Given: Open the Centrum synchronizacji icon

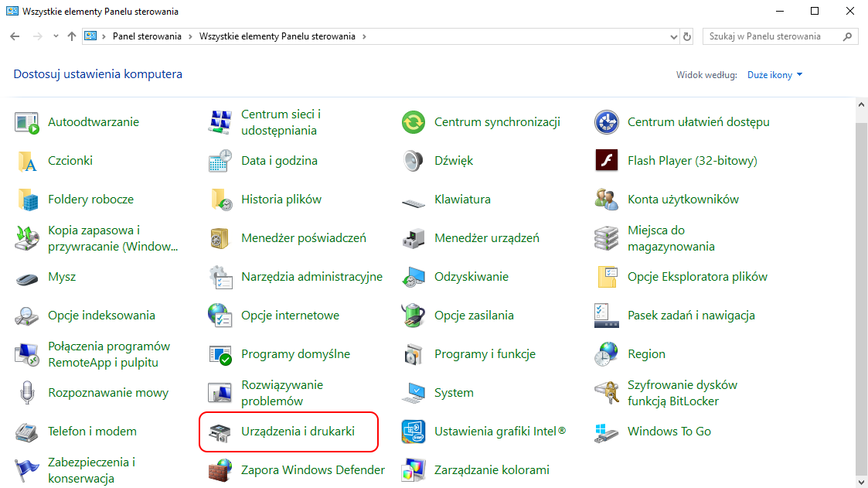Looking at the screenshot, I should pyautogui.click(x=414, y=122).
